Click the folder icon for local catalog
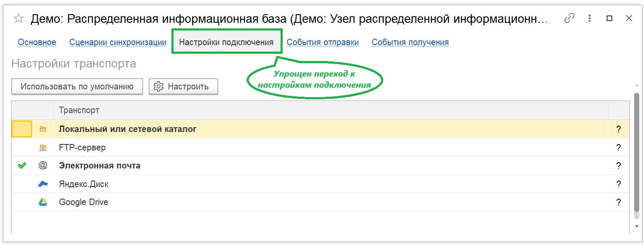644x245 pixels. (43, 129)
